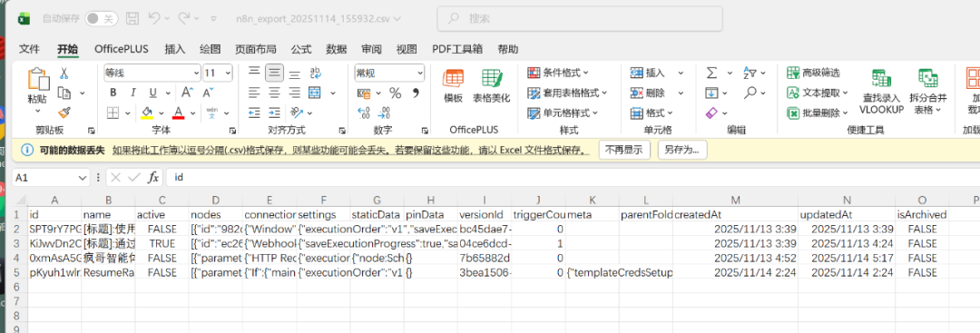Apply the yellow fill color swatch
Viewport: 980px width, 333px height.
(148, 113)
